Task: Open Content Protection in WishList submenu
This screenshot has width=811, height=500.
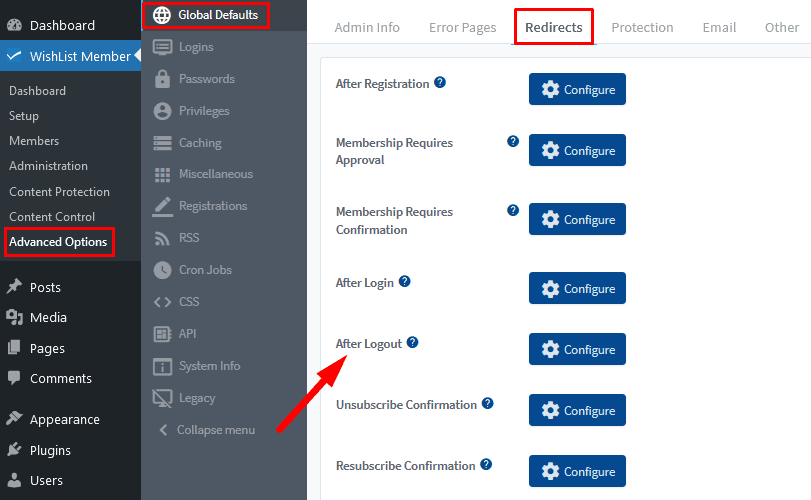Action: (59, 192)
